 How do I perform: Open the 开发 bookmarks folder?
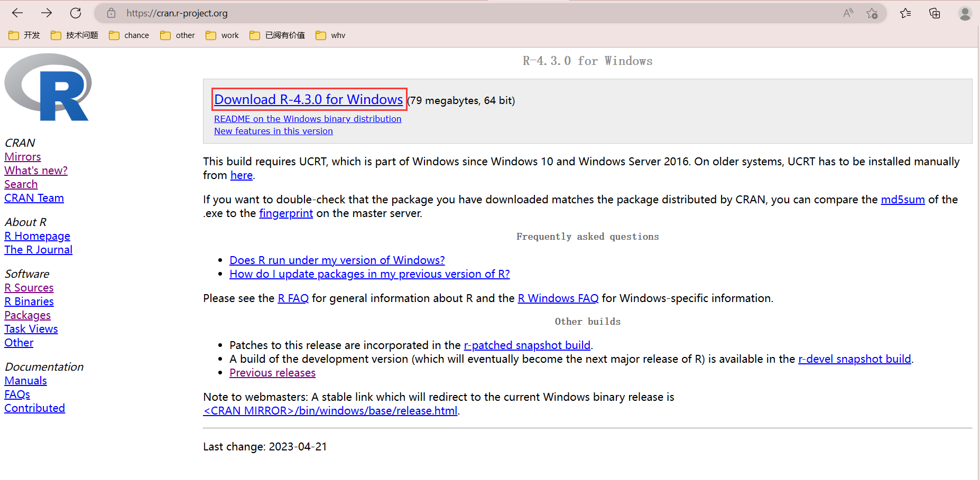[24, 35]
